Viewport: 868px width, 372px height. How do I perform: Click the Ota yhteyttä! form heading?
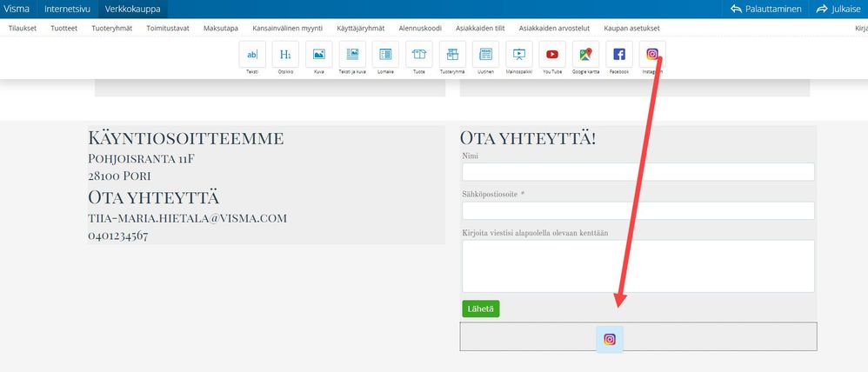528,138
